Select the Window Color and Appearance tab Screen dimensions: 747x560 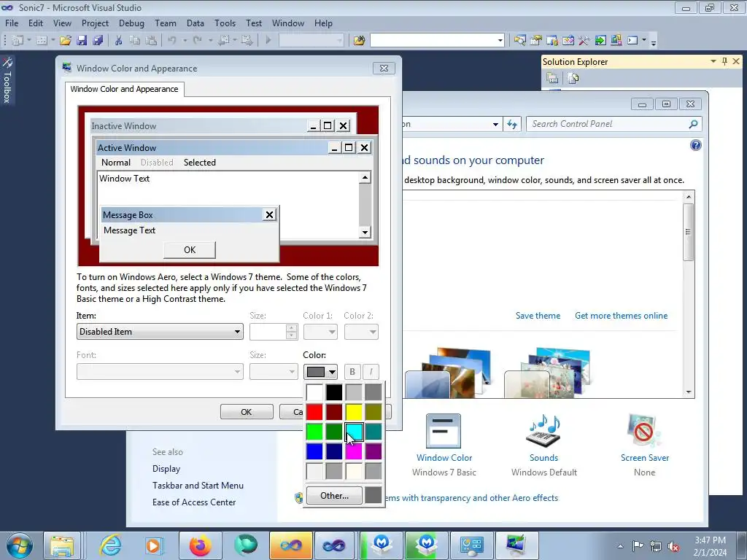click(x=124, y=89)
